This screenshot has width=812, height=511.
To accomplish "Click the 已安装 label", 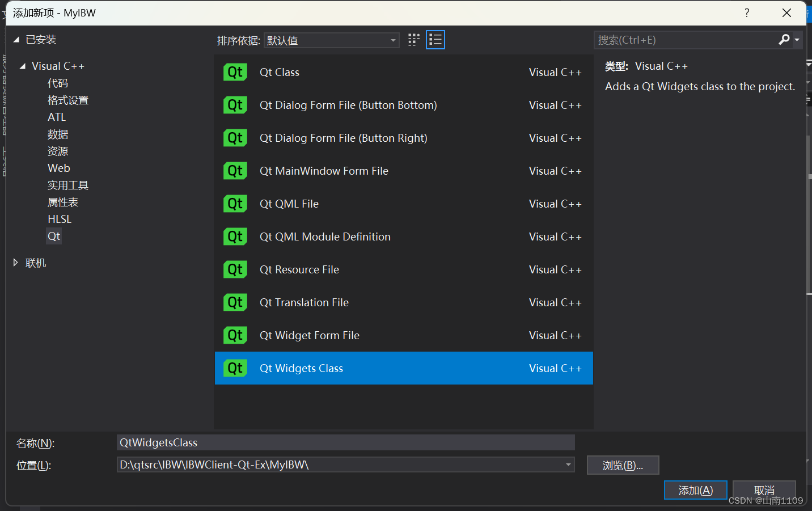I will point(41,40).
